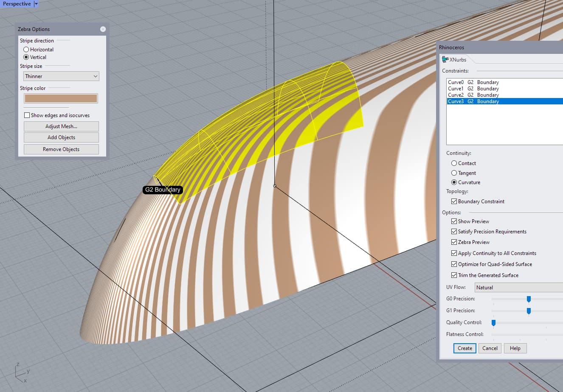Toggle Apply Continuity to All Constraints
This screenshot has width=563, height=392.
tap(454, 253)
